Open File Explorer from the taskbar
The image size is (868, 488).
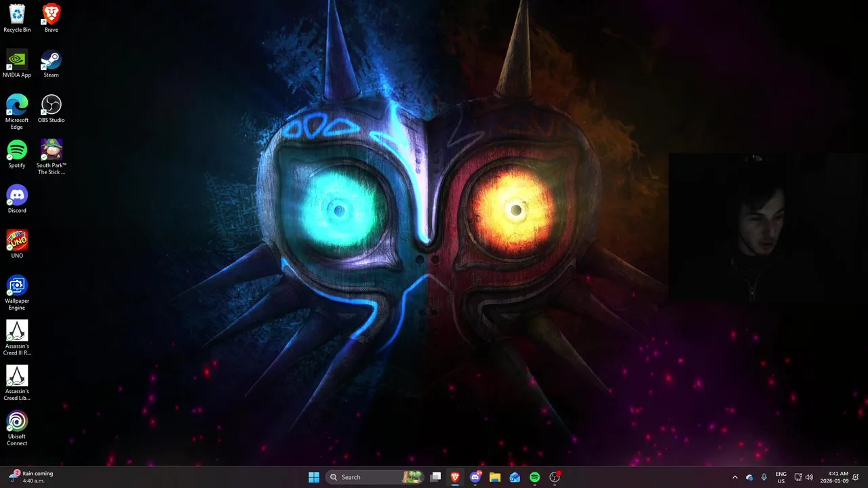pyautogui.click(x=495, y=477)
